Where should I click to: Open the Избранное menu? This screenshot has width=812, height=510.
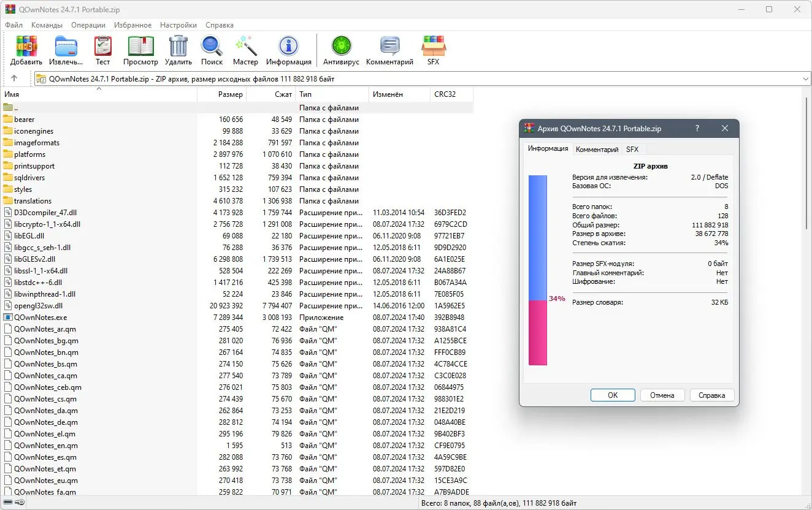[x=132, y=25]
